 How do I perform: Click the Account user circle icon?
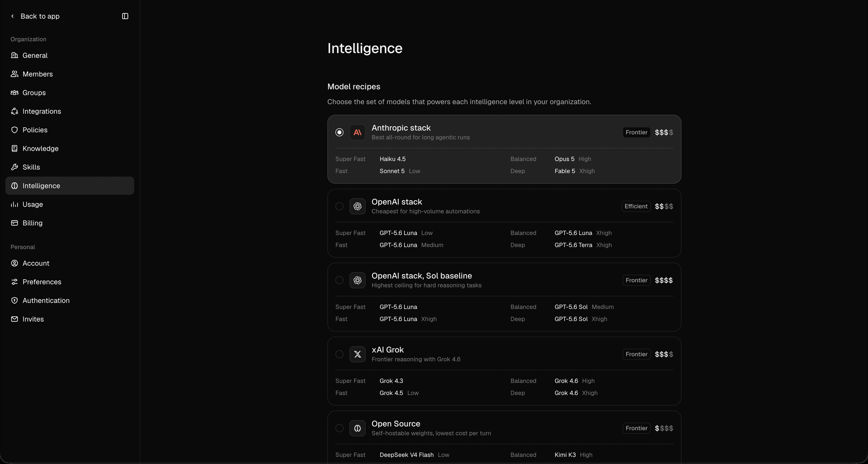point(14,263)
